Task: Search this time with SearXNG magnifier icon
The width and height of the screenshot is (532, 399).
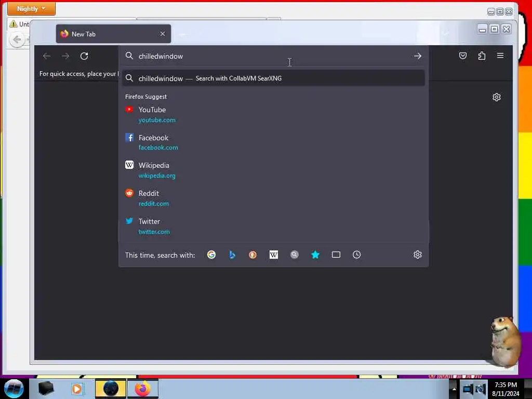Action: click(295, 255)
